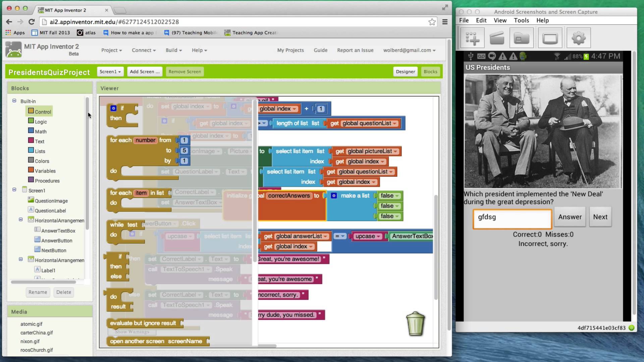644x362 pixels.
Task: Open the Lists blocks category
Action: tap(37, 151)
